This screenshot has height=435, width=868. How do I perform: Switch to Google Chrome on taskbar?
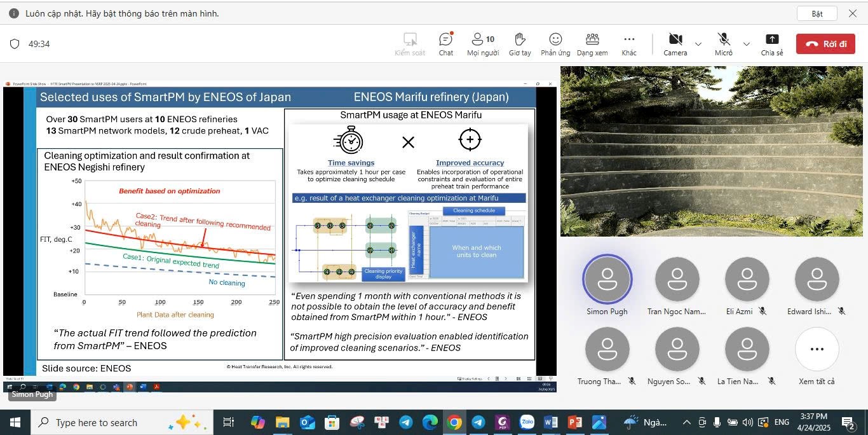coord(454,422)
